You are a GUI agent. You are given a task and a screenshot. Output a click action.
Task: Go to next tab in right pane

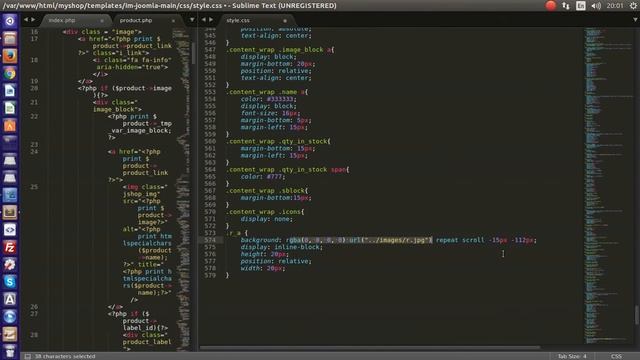pos(211,20)
